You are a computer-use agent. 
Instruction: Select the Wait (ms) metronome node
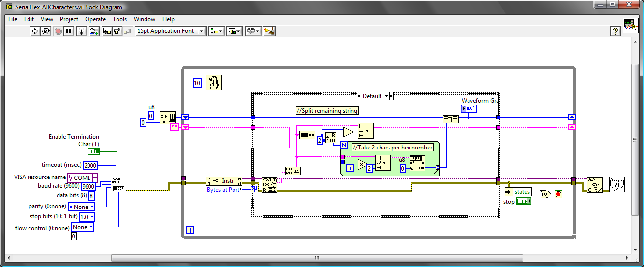point(213,83)
